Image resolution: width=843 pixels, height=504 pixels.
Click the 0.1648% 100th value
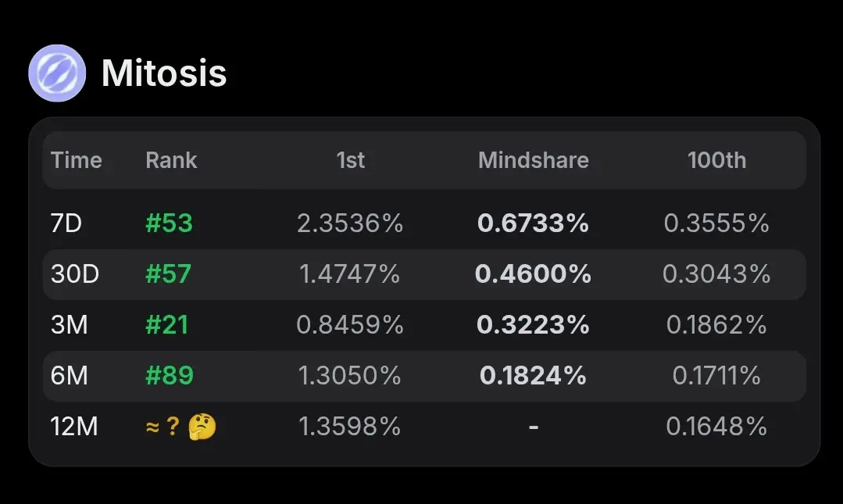point(716,427)
